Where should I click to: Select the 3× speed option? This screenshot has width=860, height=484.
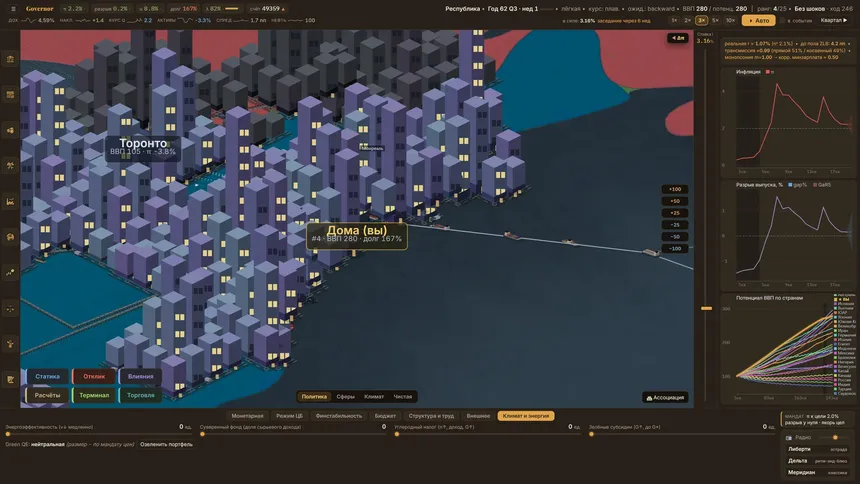701,20
